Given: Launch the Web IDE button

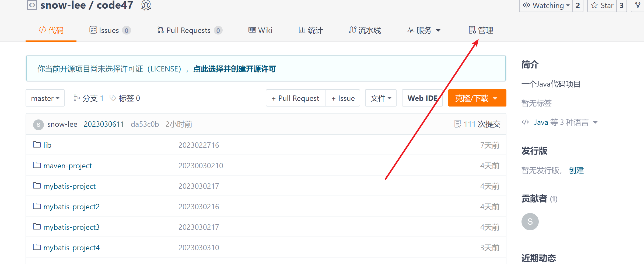Looking at the screenshot, I should pyautogui.click(x=422, y=98).
